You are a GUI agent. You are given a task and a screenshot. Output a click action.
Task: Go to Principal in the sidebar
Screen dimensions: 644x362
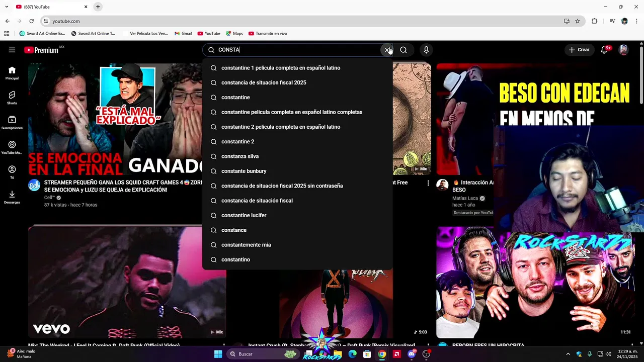coord(12,73)
